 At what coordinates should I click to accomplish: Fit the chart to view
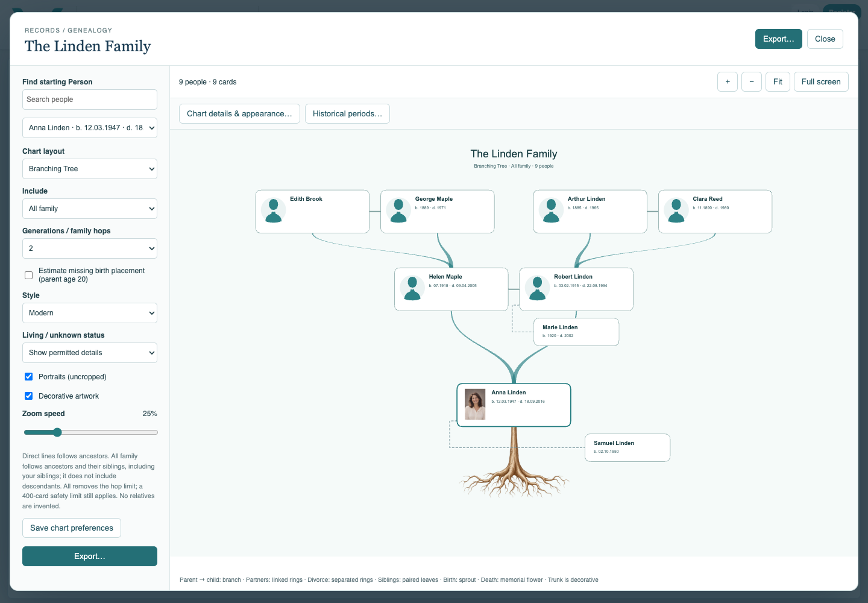coord(778,82)
